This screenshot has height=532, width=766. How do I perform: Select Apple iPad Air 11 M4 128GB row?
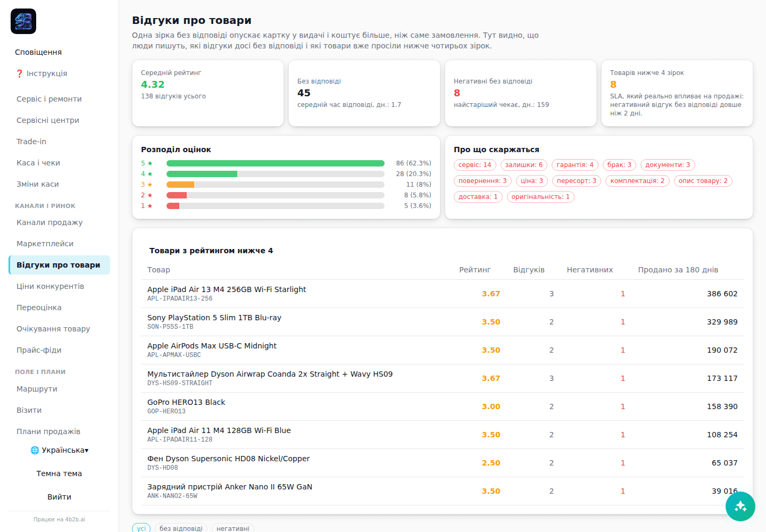pyautogui.click(x=443, y=435)
